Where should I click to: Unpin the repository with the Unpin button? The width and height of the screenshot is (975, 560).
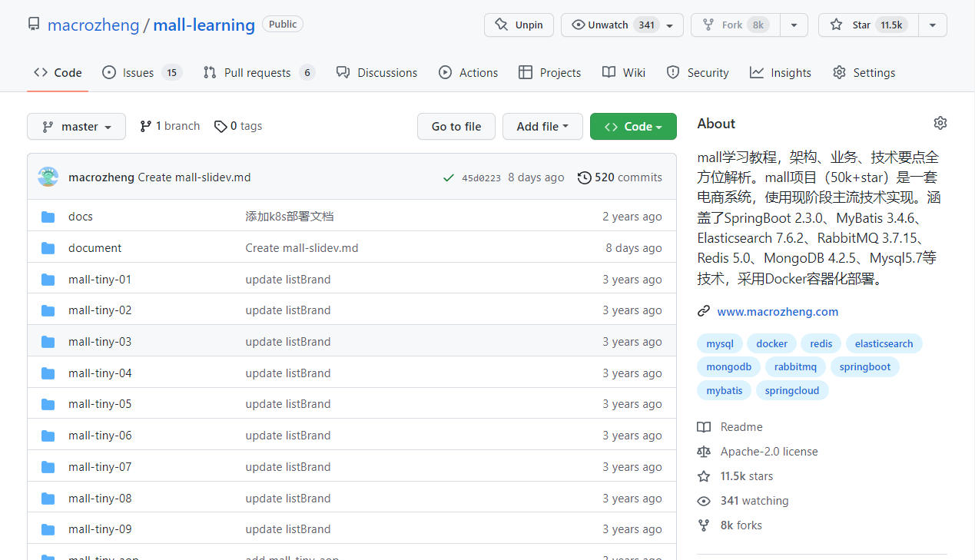[x=519, y=25]
